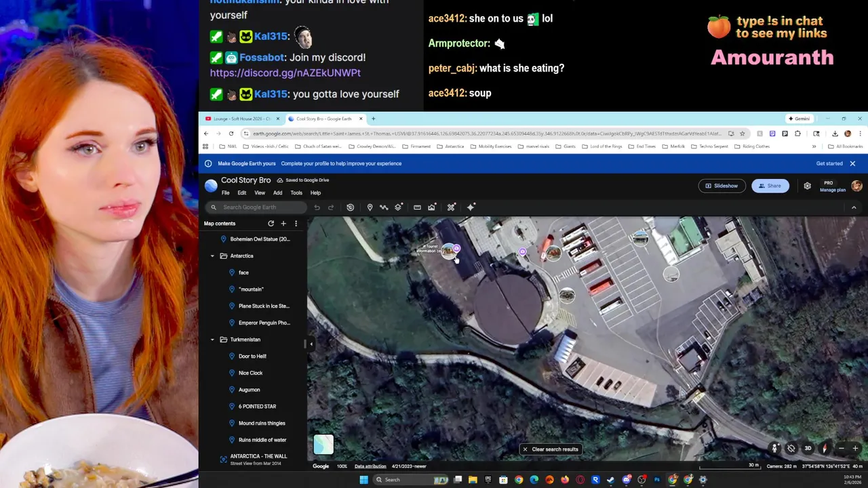Collapse the side panel with arrow handle

[x=311, y=344]
